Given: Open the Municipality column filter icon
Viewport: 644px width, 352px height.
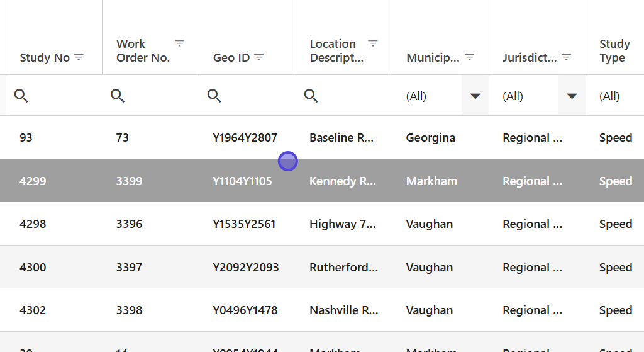Looking at the screenshot, I should click(x=469, y=57).
